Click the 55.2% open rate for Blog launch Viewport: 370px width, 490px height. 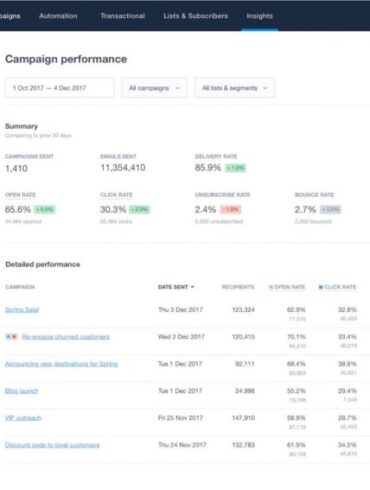tap(296, 391)
